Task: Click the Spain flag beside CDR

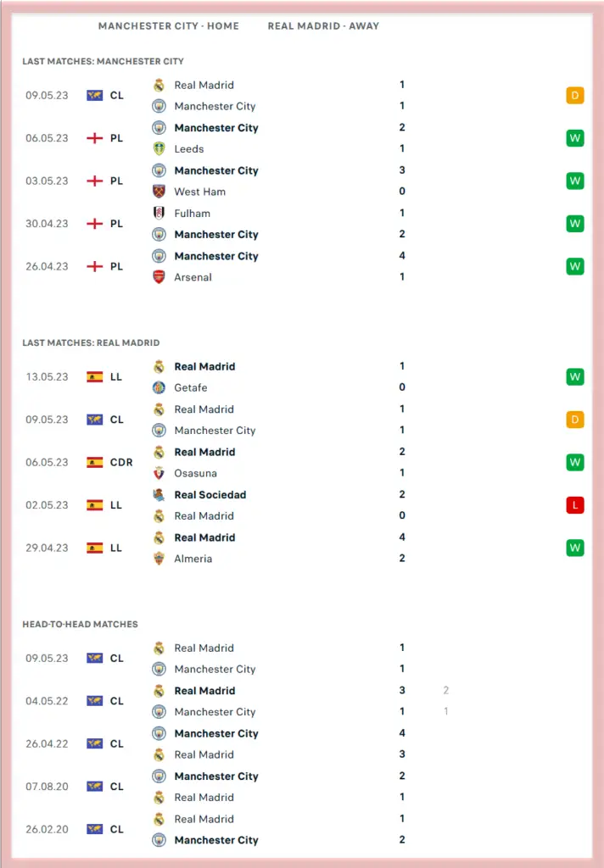Action: [x=95, y=463]
